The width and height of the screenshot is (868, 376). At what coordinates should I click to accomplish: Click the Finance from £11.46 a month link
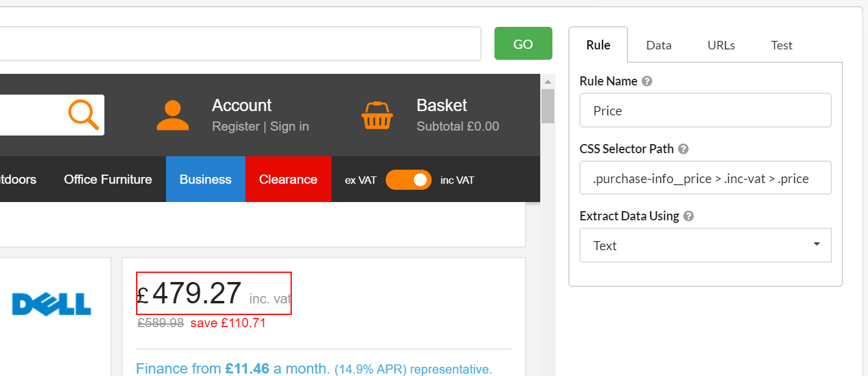pos(233,369)
